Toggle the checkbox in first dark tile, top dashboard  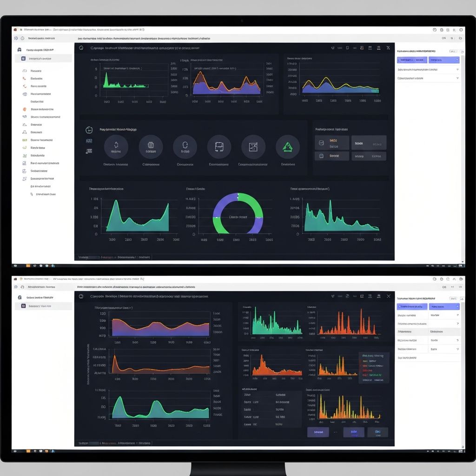[319, 140]
